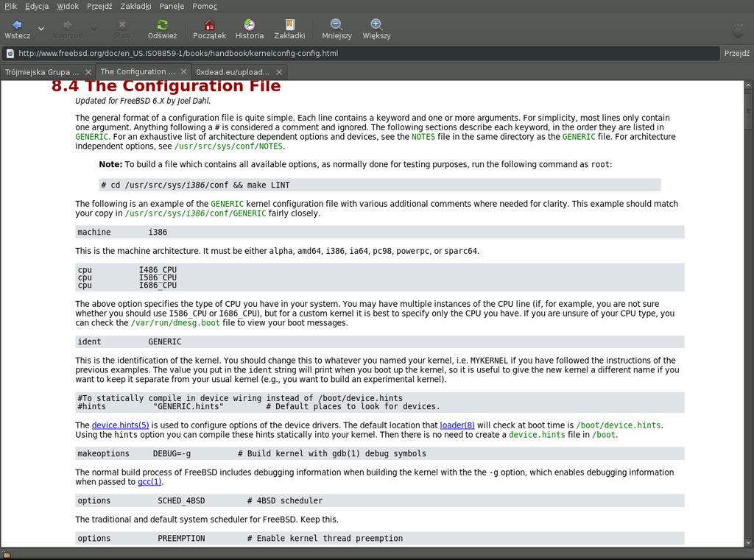Click the 'Updated for FreeBSD 6.X by Joel Dahl.' line
This screenshot has width=754, height=560.
tap(143, 101)
